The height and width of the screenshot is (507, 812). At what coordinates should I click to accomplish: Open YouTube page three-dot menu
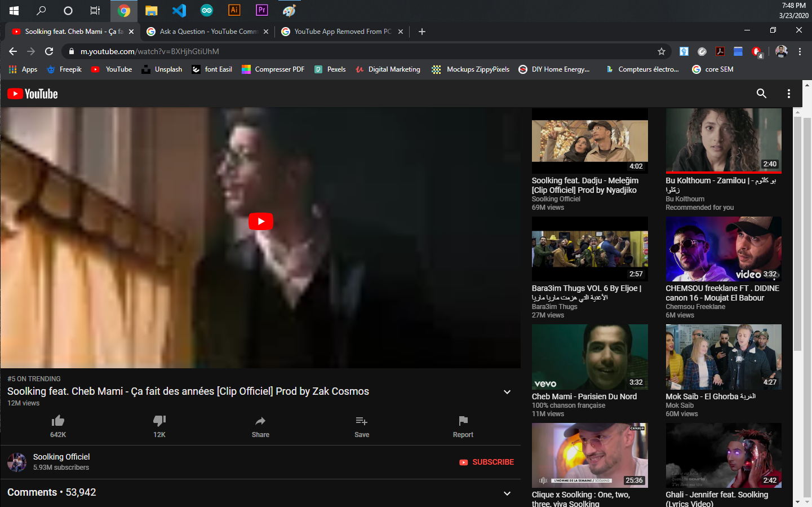789,94
